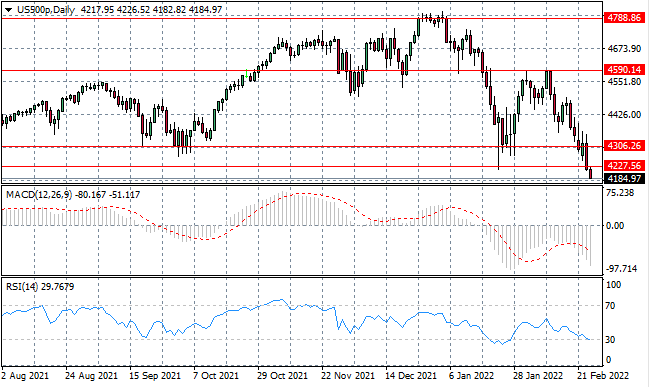Click the RSI scale value 100

click(613, 285)
